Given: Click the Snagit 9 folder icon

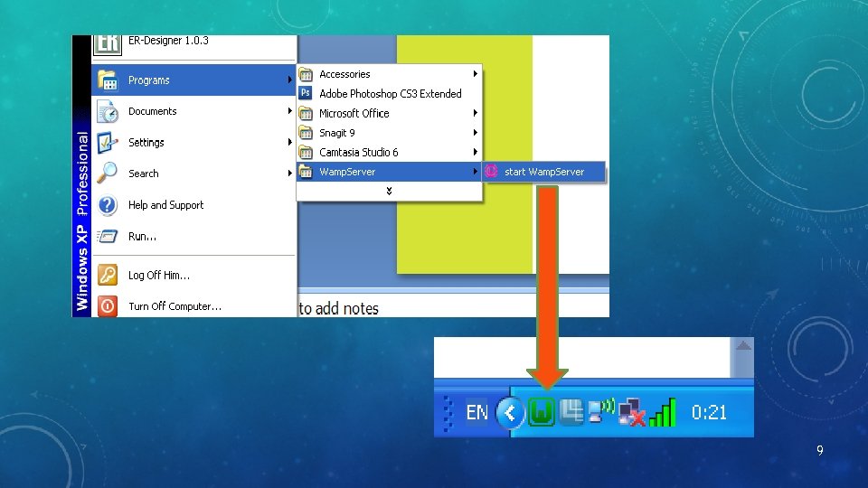Looking at the screenshot, I should [306, 133].
